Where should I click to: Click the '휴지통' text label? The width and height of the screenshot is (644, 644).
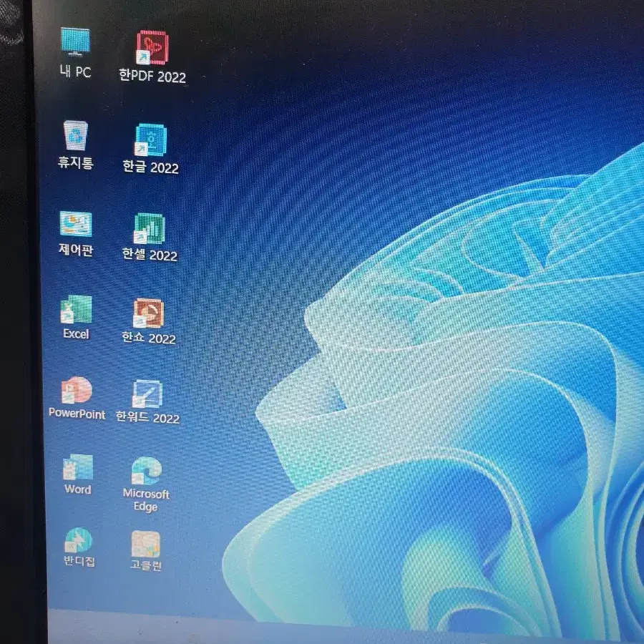point(76,162)
